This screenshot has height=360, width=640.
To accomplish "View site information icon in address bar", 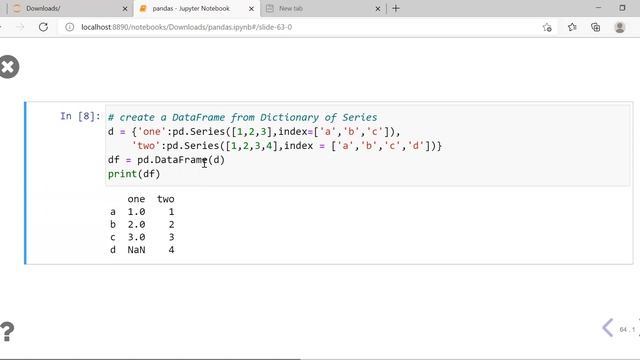I will [x=70, y=27].
